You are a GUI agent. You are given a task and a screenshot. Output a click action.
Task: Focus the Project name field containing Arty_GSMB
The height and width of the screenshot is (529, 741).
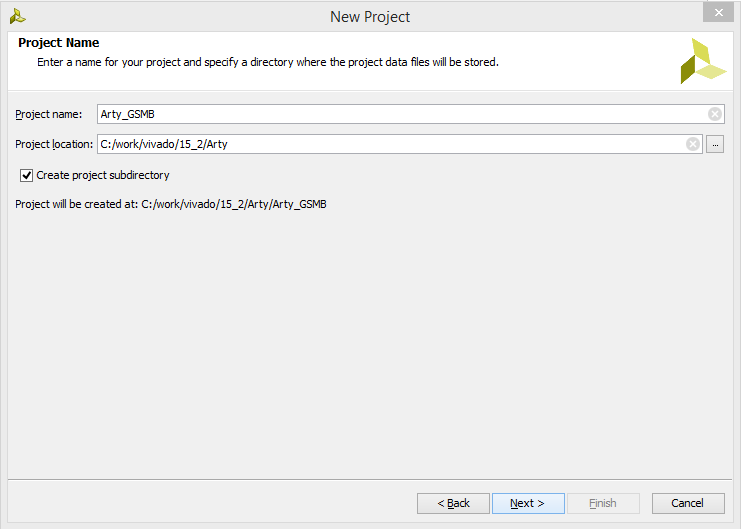[403, 114]
